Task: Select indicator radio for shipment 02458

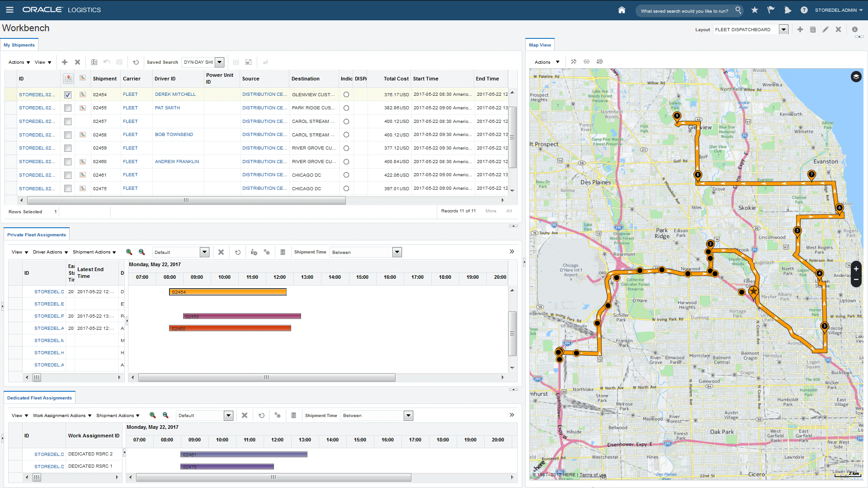Action: pos(346,135)
